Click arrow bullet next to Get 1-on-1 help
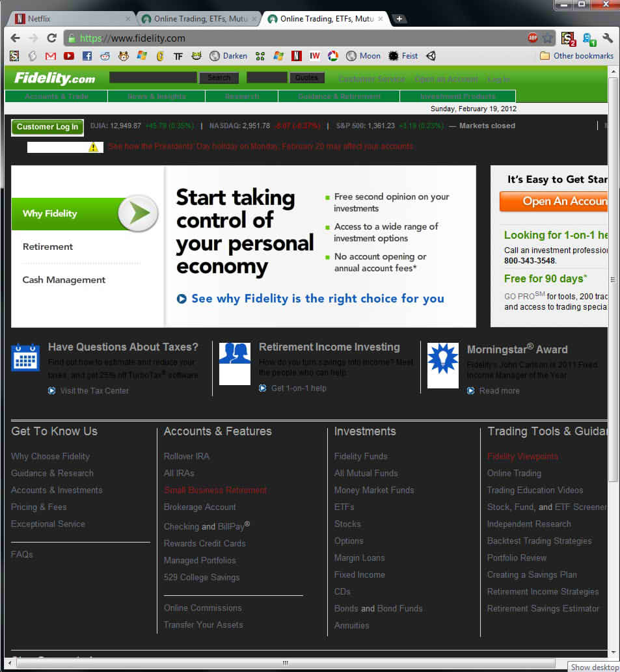This screenshot has height=672, width=620. click(263, 388)
